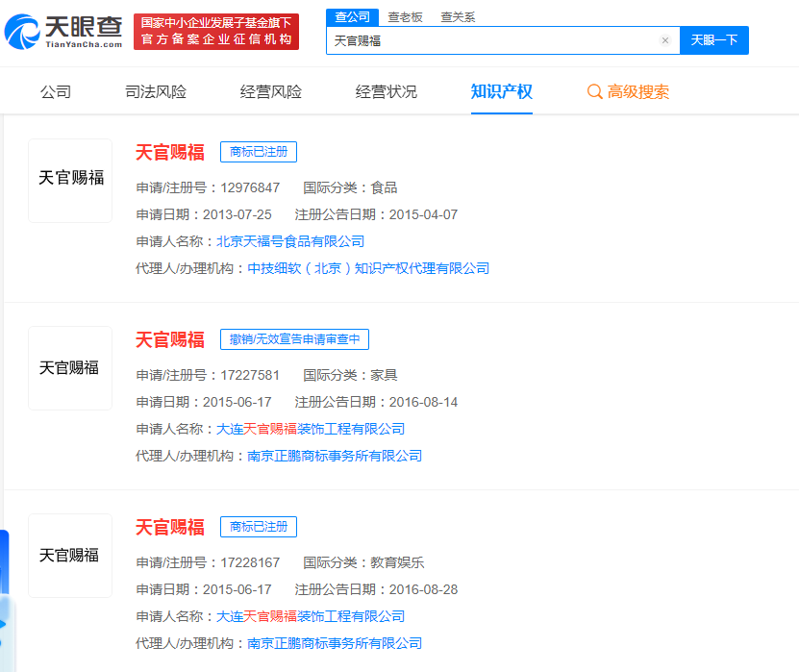Select the 查公司 search tab
This screenshot has width=799, height=672.
coord(352,17)
